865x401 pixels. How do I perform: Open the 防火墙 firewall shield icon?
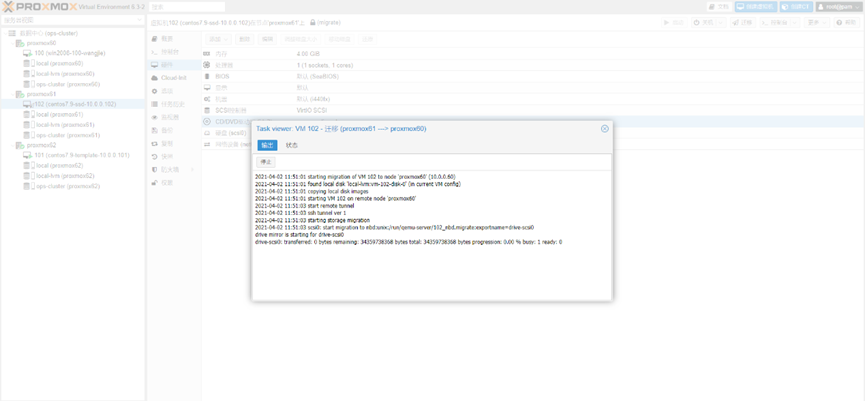click(x=154, y=169)
